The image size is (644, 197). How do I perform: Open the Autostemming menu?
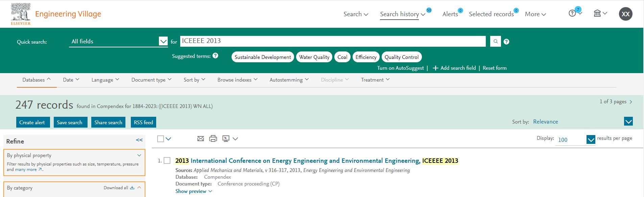point(289,80)
